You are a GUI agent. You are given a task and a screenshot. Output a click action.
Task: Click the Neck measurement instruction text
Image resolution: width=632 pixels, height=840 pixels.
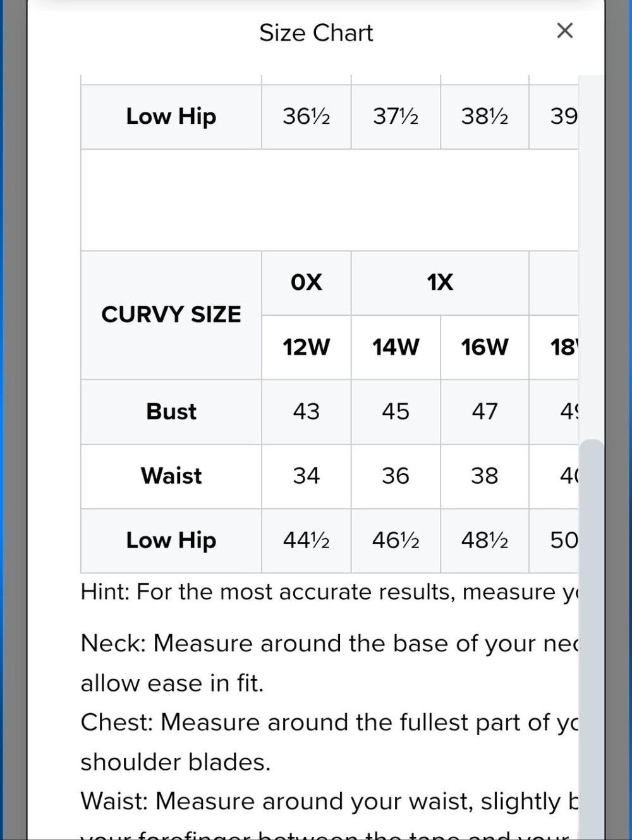click(329, 663)
